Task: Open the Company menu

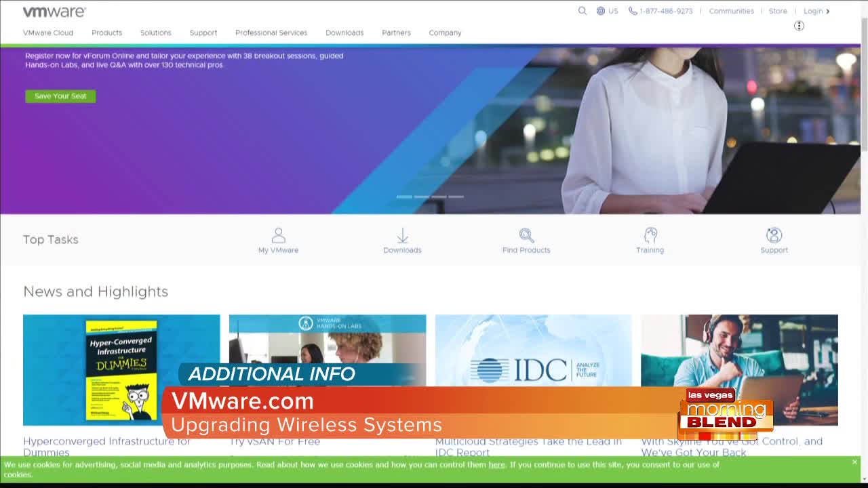Action: pos(445,33)
